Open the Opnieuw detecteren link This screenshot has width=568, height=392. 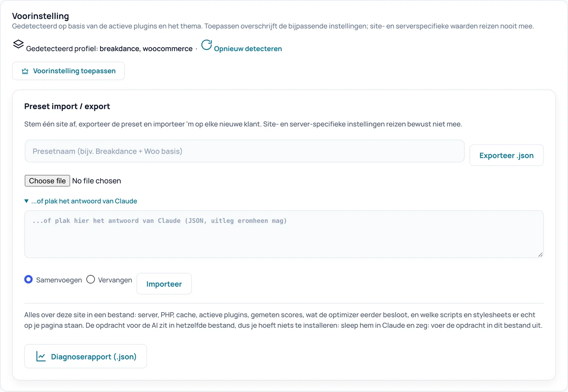click(x=248, y=49)
